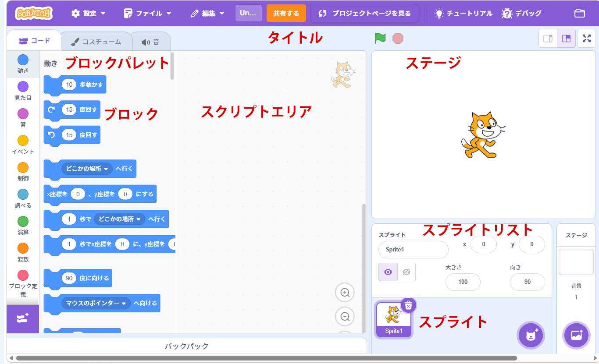Delete Sprite1 using the trash icon
Viewport: 599px width, 364px height.
coord(408,305)
